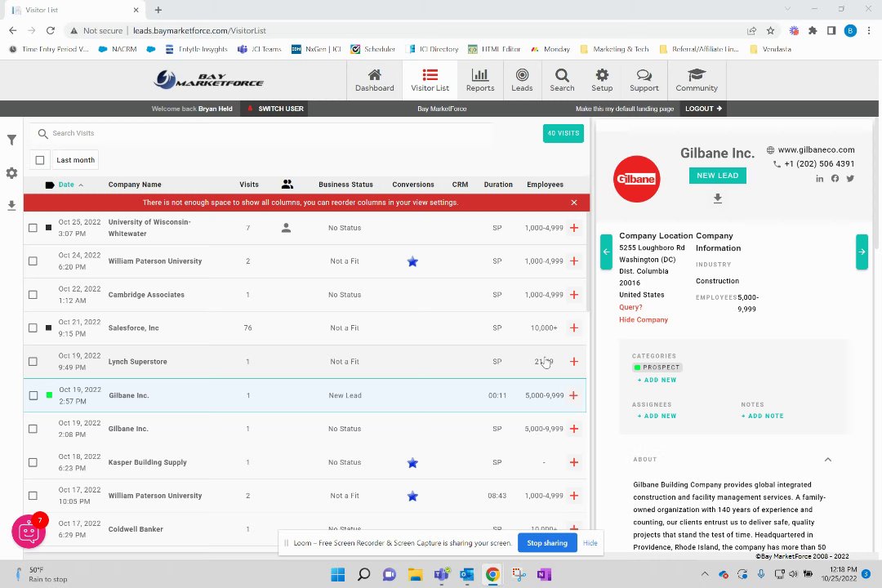Check the Gilbane Inc. 2:08 PM row checkbox
The width and height of the screenshot is (882, 588).
pyautogui.click(x=33, y=429)
